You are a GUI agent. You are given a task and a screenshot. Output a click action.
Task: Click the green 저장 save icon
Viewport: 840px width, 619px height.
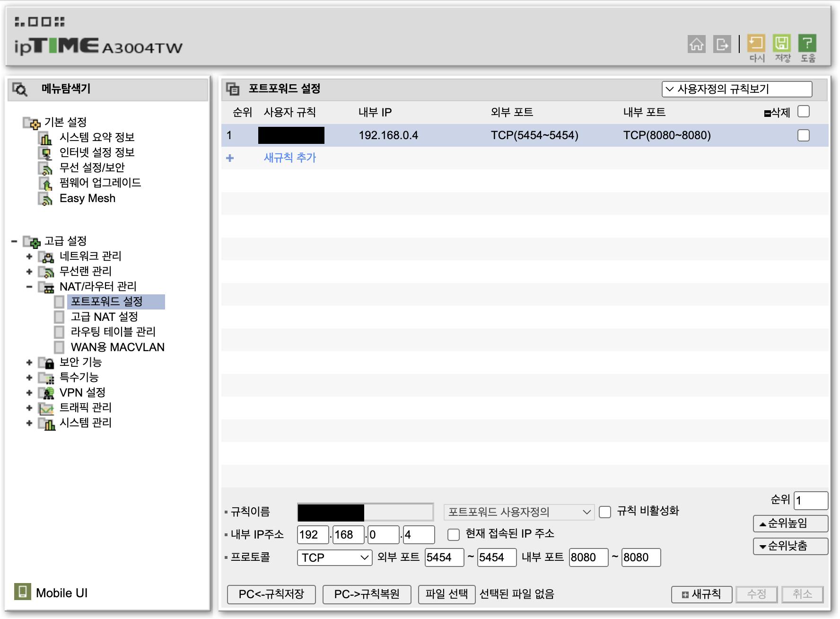click(782, 43)
